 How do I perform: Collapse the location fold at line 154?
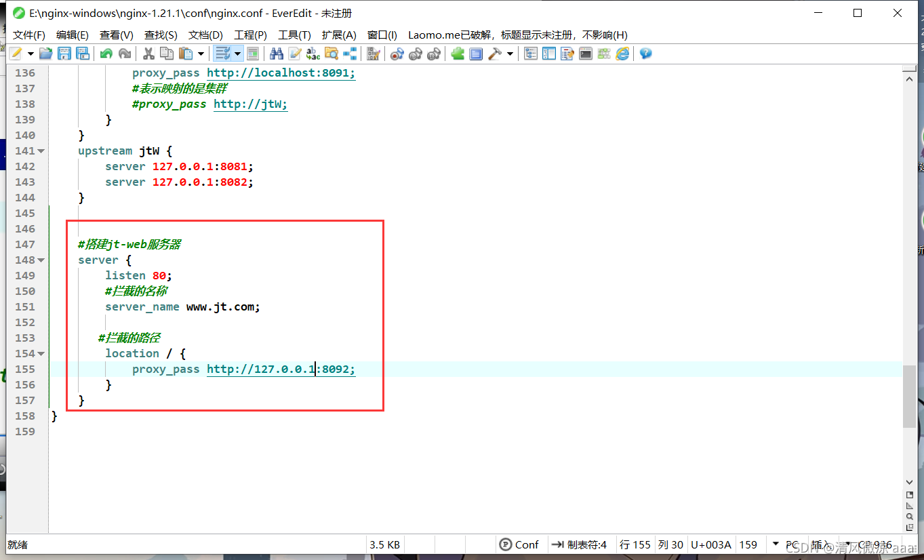(x=41, y=354)
